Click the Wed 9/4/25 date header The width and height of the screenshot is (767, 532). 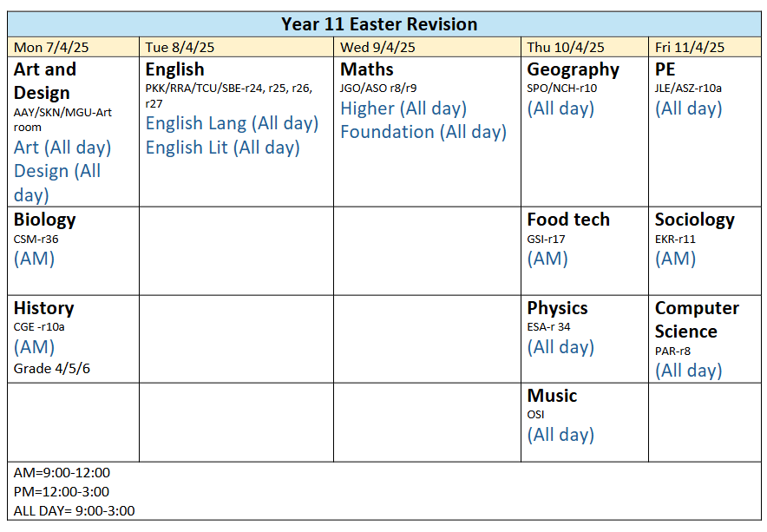(x=377, y=48)
